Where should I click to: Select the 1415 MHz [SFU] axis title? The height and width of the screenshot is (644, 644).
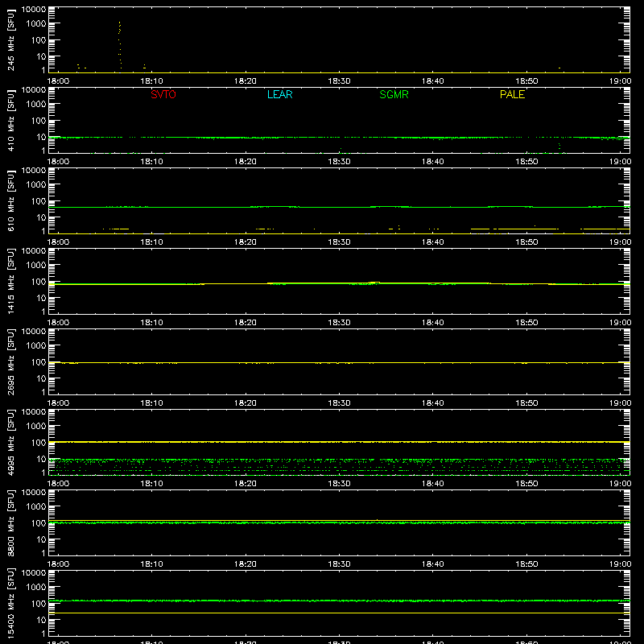pyautogui.click(x=10, y=282)
